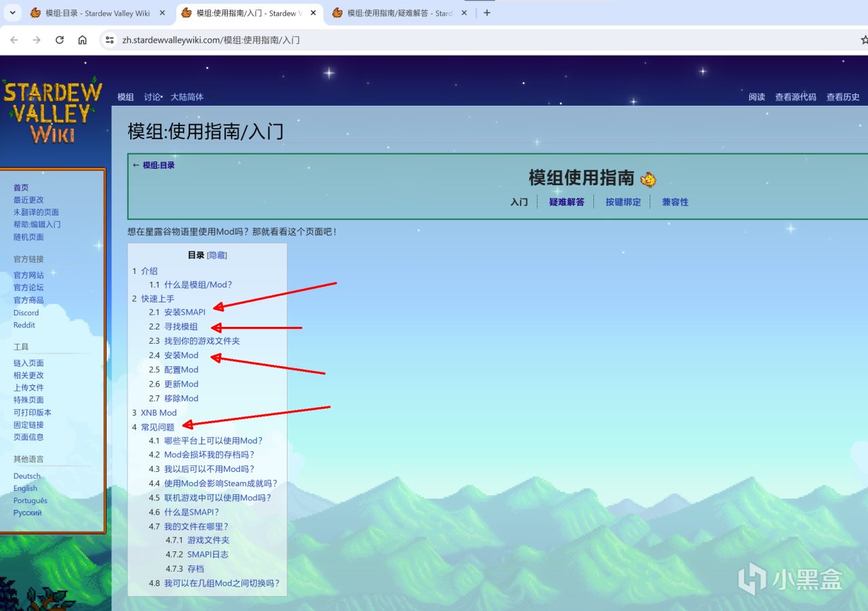Jump to 1 介绍 section

[144, 271]
